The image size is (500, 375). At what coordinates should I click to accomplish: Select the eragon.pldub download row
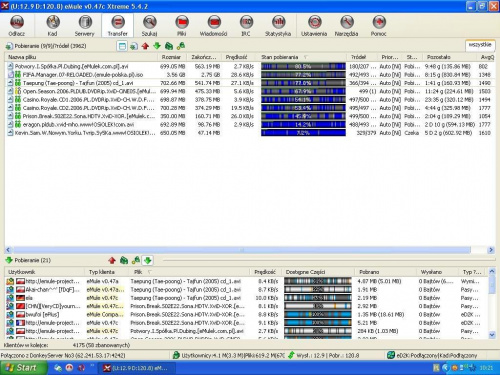250,125
